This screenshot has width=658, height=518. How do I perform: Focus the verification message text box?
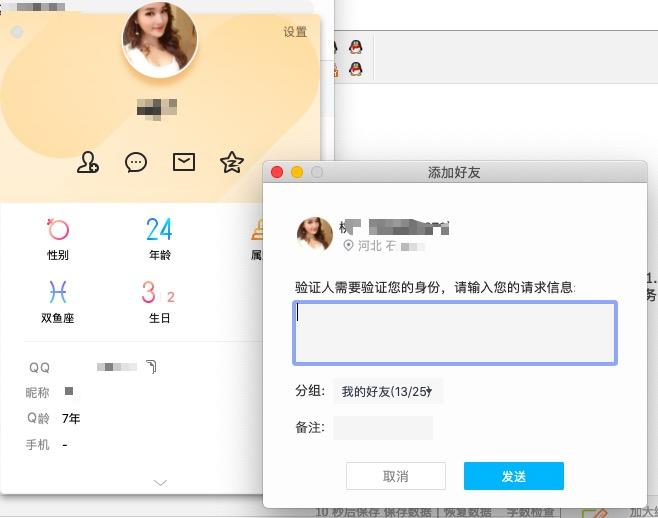click(455, 333)
